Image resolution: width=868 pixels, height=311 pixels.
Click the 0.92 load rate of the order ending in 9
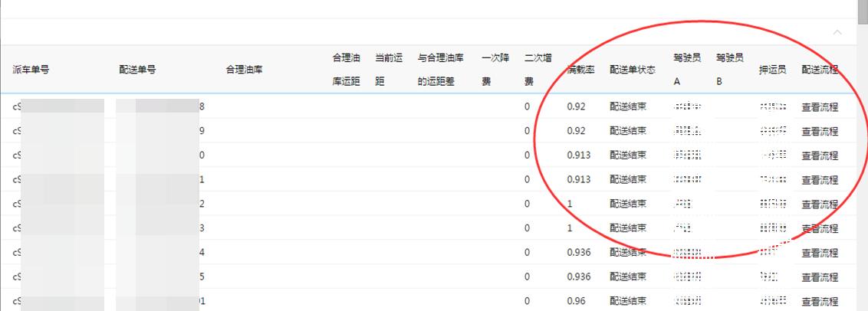click(577, 130)
